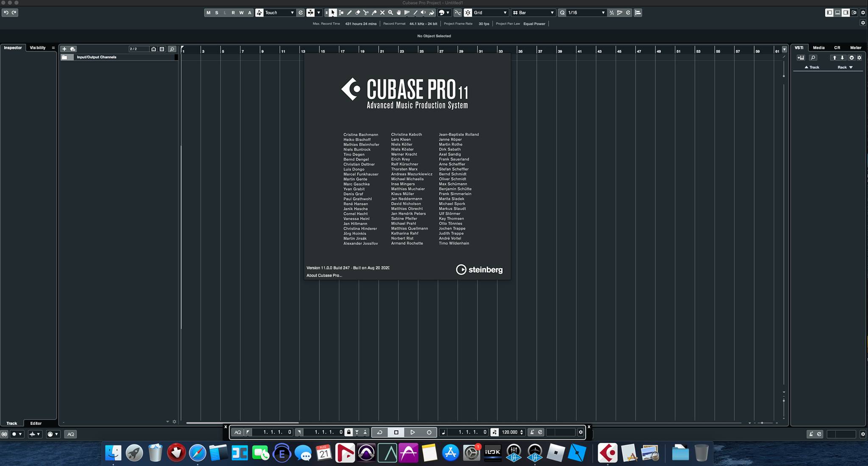Click the 120.000 tempo field
This screenshot has height=466, width=868.
(509, 432)
